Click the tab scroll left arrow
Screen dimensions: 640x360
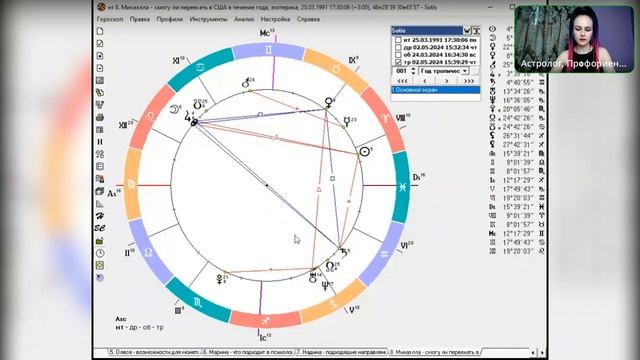click(533, 352)
